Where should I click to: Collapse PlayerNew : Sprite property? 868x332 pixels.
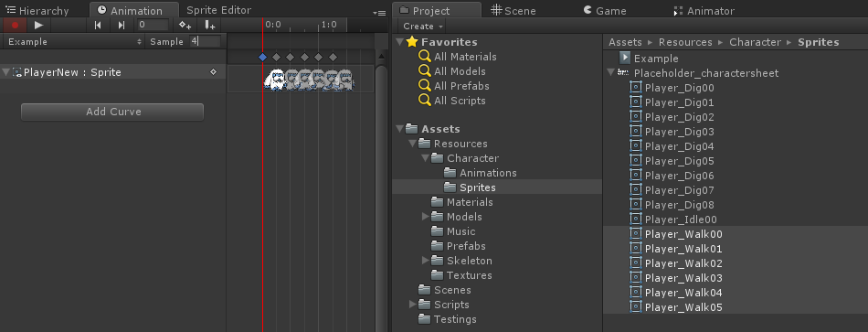5,72
